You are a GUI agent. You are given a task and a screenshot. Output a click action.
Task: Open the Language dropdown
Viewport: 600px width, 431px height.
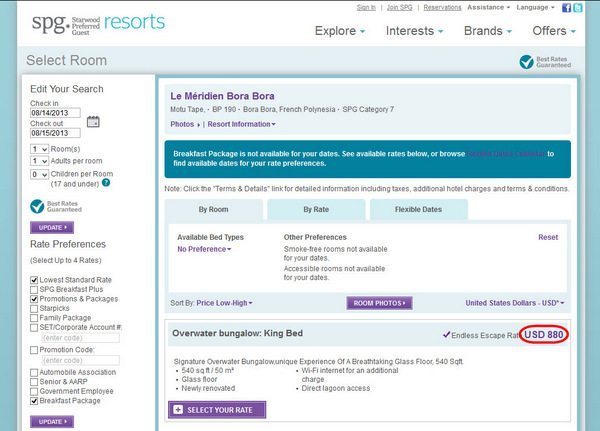(535, 7)
